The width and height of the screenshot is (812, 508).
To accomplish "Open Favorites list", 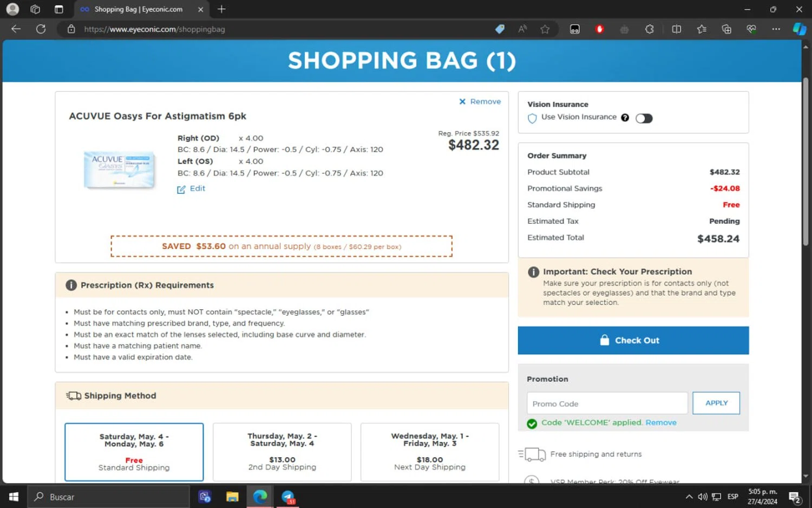I will [702, 29].
